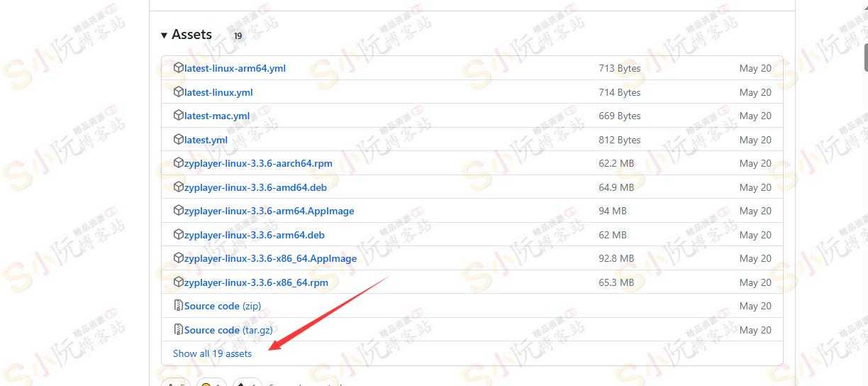Download zyplayer-linux-3.3.6-amd64.deb
Viewport: 868px width, 386px height.
click(x=255, y=187)
